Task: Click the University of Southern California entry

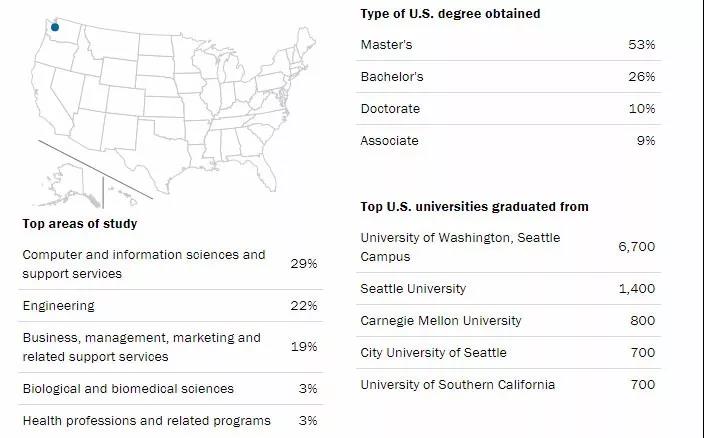Action: (457, 385)
